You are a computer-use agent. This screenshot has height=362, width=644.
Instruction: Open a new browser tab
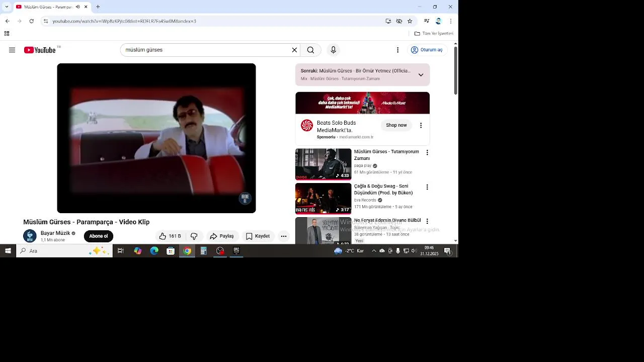(98, 7)
